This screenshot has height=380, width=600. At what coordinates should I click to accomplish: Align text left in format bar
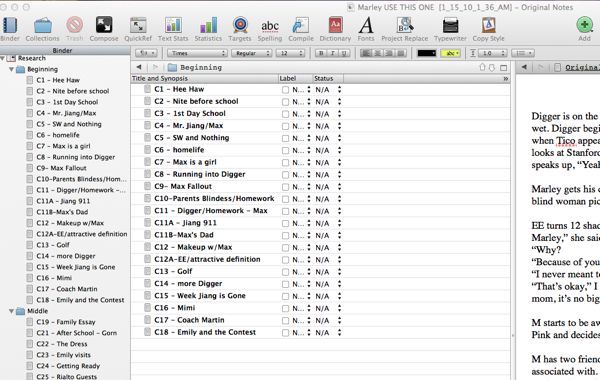click(366, 53)
